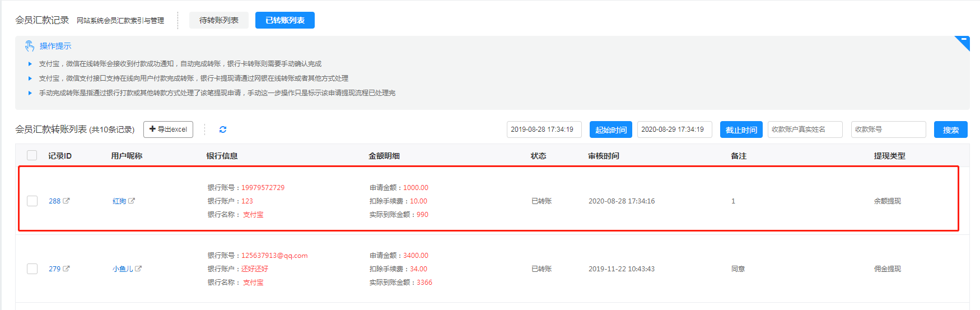Collapse tips panel using blue corner icon
The height and width of the screenshot is (310, 980).
963,41
